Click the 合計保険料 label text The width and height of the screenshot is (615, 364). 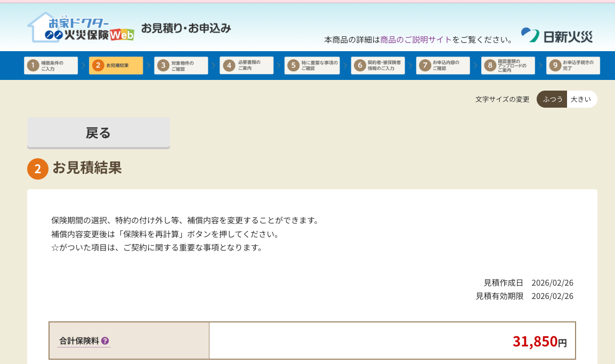pos(79,341)
